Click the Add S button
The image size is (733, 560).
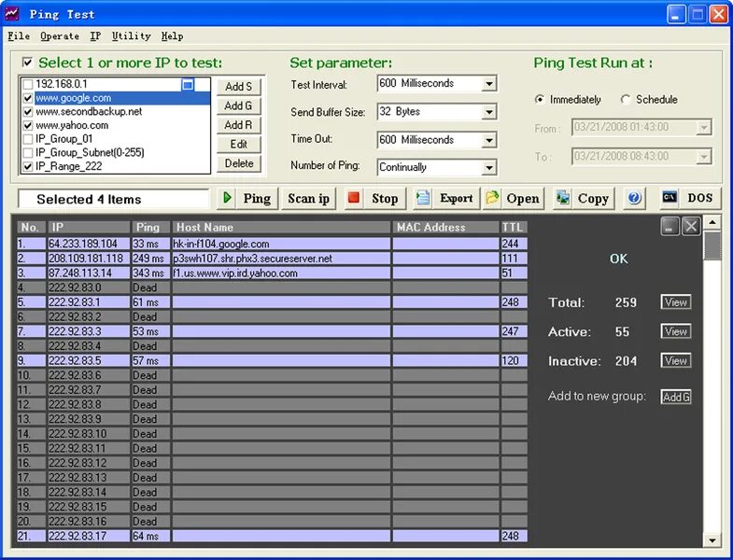click(x=238, y=87)
